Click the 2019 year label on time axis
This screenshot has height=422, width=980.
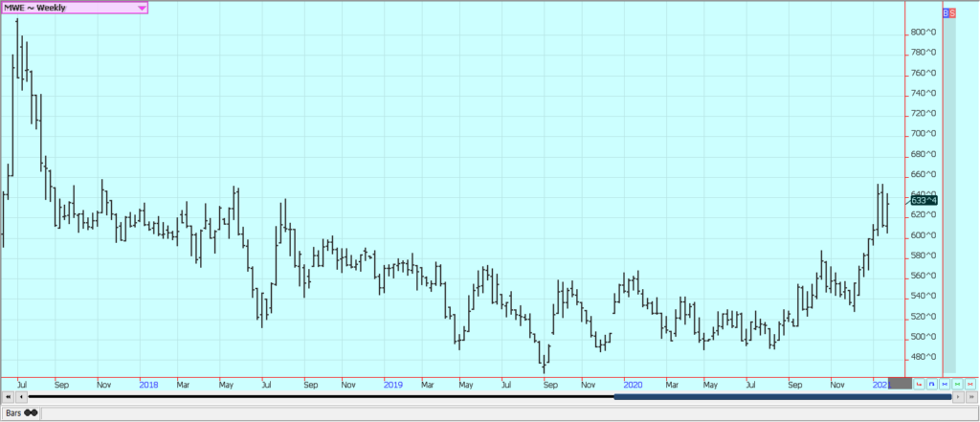[x=392, y=385]
